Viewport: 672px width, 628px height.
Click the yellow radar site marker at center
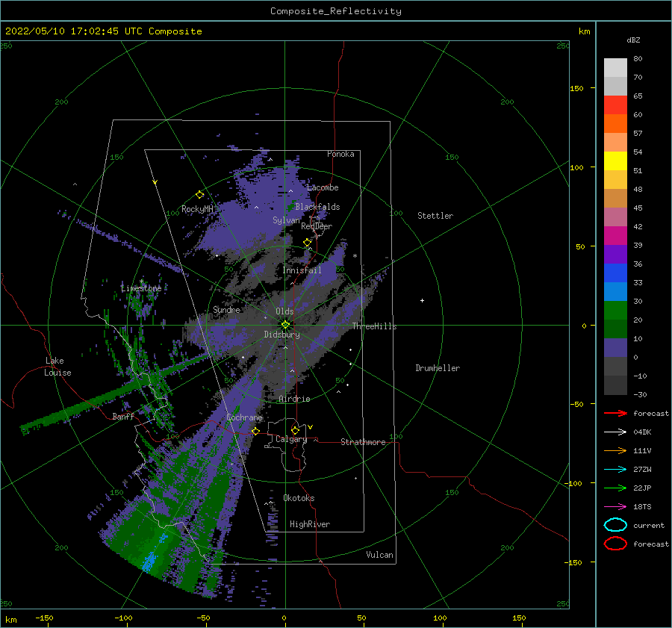pyautogui.click(x=285, y=325)
